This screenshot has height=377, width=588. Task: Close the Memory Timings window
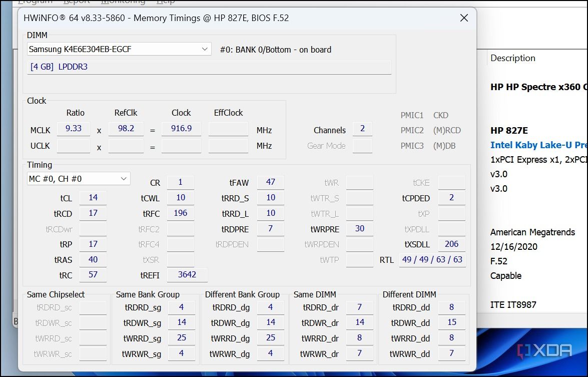pyautogui.click(x=464, y=18)
